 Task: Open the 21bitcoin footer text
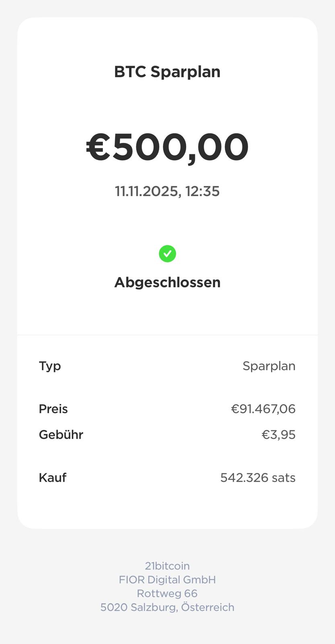[x=167, y=566]
